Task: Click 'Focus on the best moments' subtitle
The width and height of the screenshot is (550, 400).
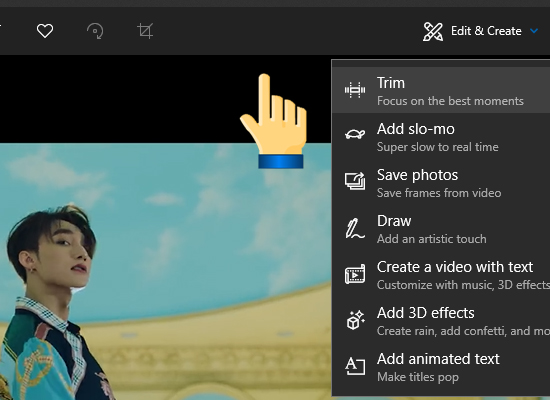Action: click(450, 101)
